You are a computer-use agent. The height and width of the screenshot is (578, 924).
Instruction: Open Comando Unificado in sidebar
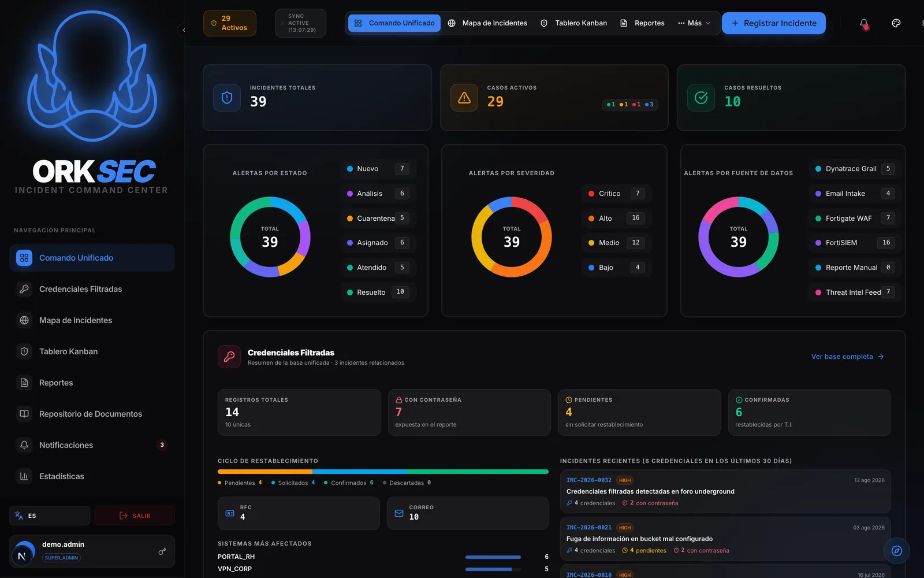tap(92, 258)
